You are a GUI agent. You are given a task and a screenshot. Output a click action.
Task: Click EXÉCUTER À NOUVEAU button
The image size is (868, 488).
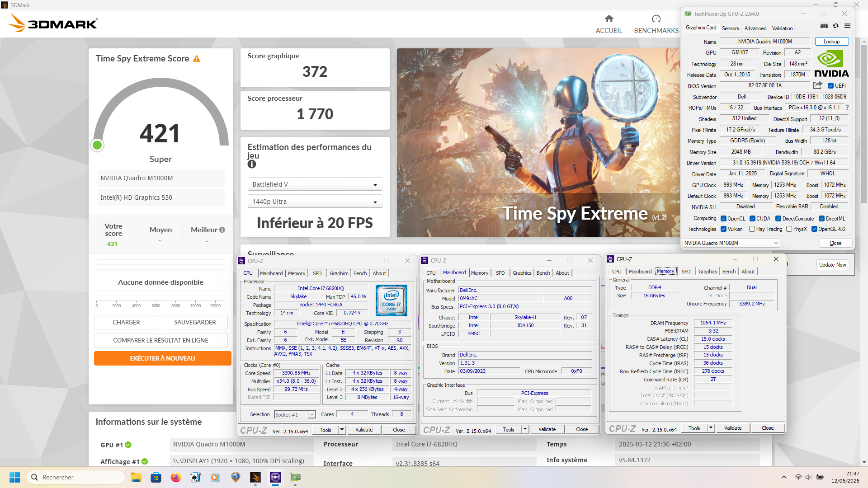pos(162,358)
